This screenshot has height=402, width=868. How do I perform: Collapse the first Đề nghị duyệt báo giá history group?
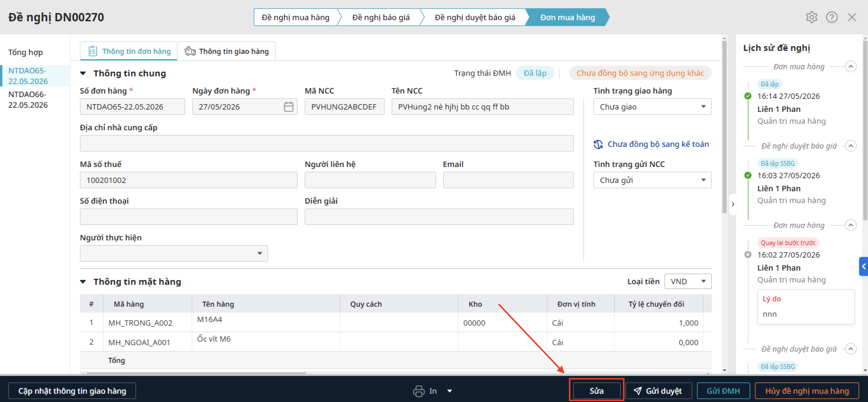click(x=851, y=146)
